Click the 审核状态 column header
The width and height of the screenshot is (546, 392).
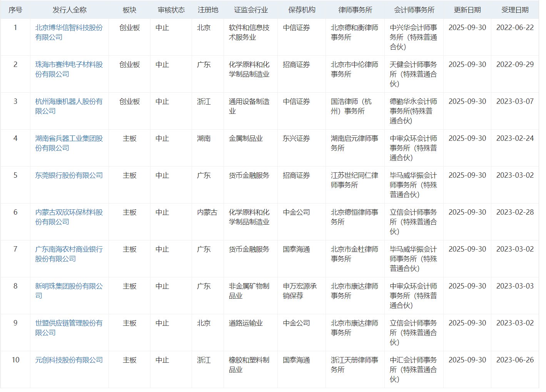click(x=171, y=10)
